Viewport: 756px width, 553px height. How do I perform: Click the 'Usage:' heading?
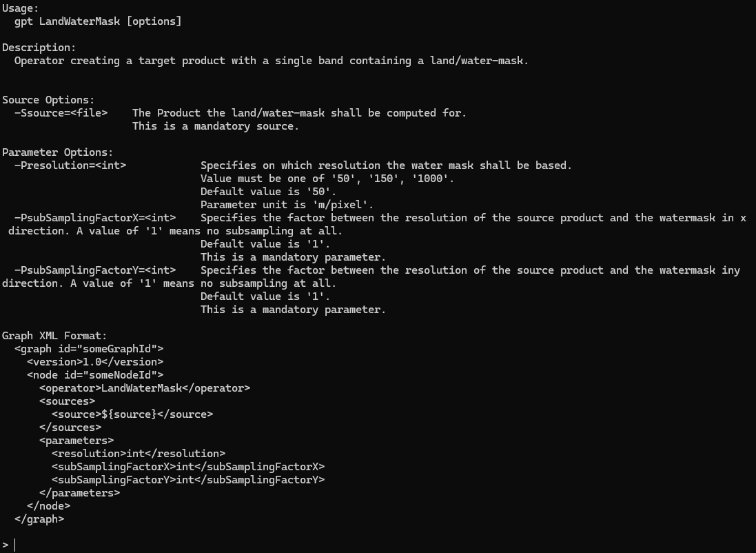(x=20, y=8)
